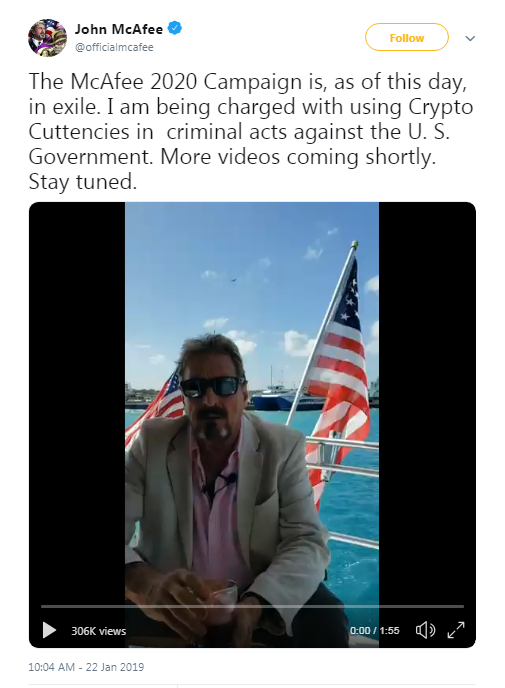Open the tweet options chevron menu

coord(470,38)
